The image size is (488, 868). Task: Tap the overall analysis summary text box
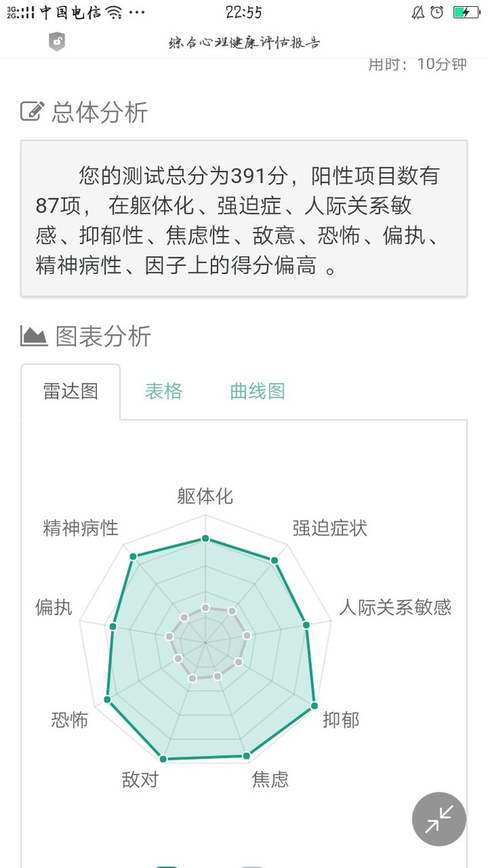244,218
